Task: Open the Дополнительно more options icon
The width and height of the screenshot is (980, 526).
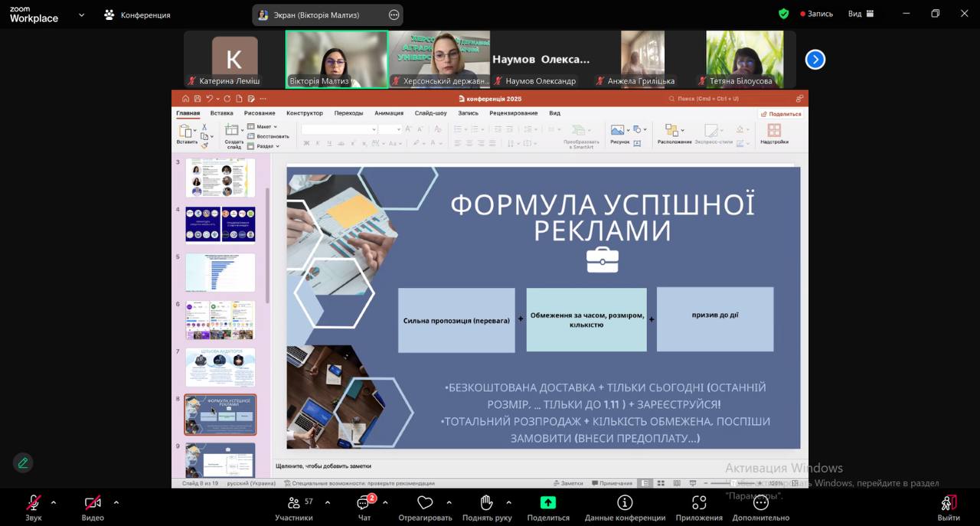Action: [x=760, y=503]
